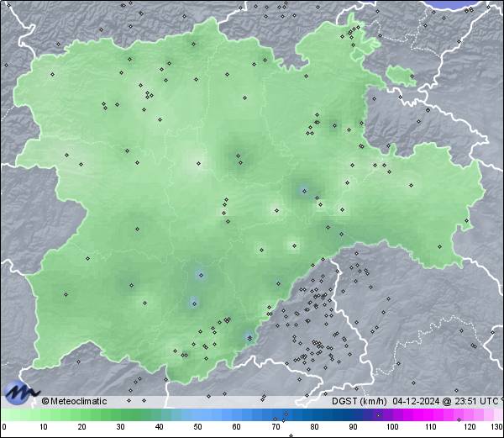
Task: Click station marker inside small isolated green enclave
Action: point(412,76)
